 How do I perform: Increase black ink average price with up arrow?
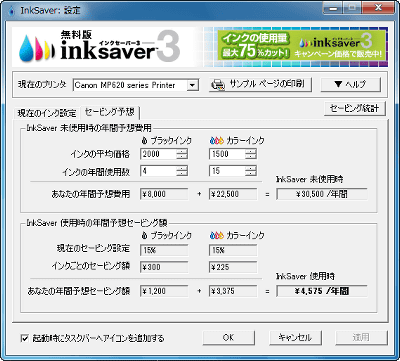click(182, 151)
